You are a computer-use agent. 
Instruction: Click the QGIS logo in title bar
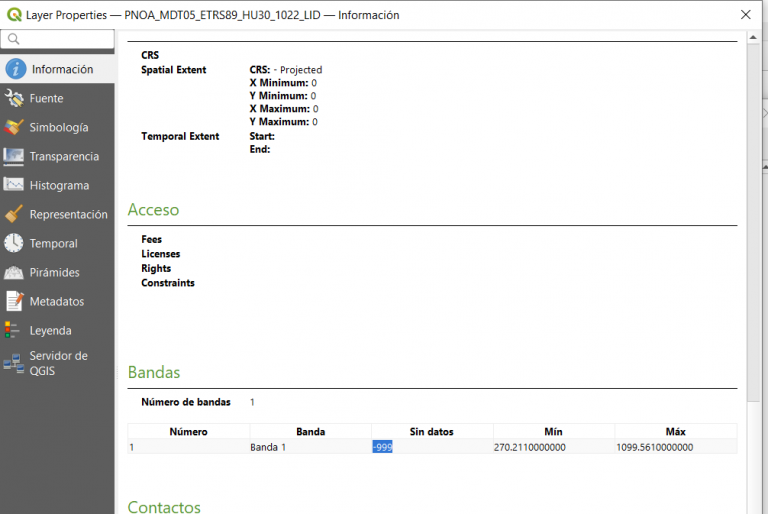13,15
